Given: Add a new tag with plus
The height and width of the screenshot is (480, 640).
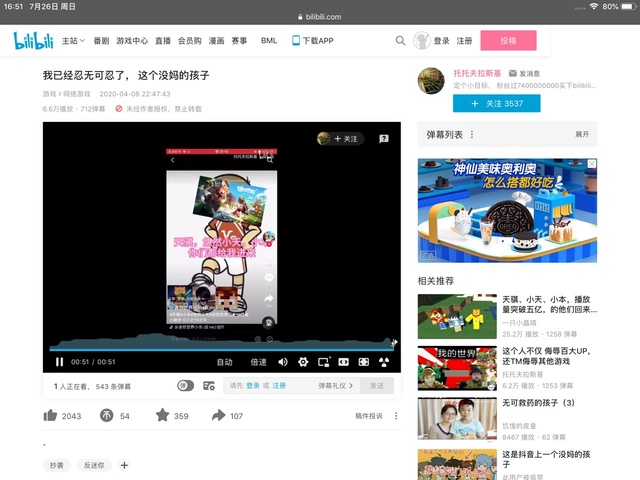Looking at the screenshot, I should click(x=124, y=465).
